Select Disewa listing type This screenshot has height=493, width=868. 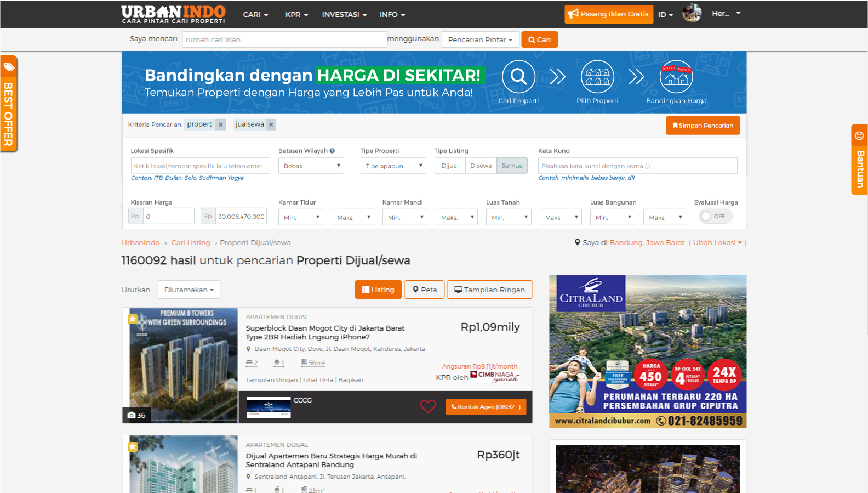[x=481, y=166]
